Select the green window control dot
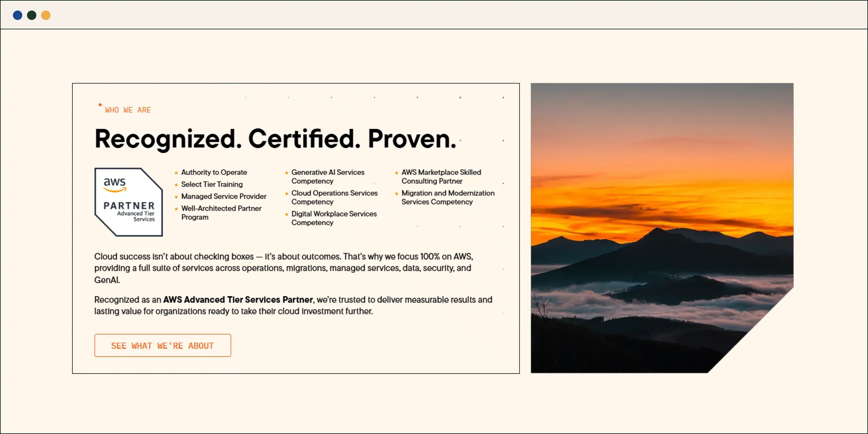 [x=31, y=15]
